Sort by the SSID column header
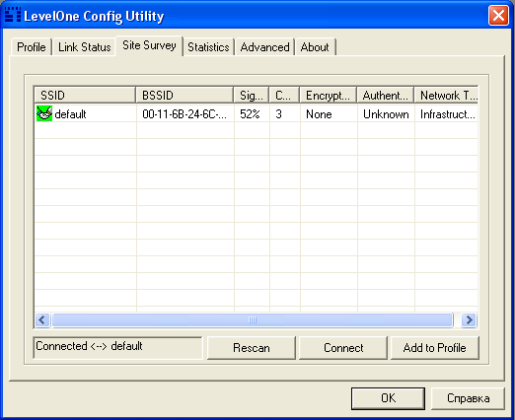The image size is (515, 420). click(x=85, y=96)
